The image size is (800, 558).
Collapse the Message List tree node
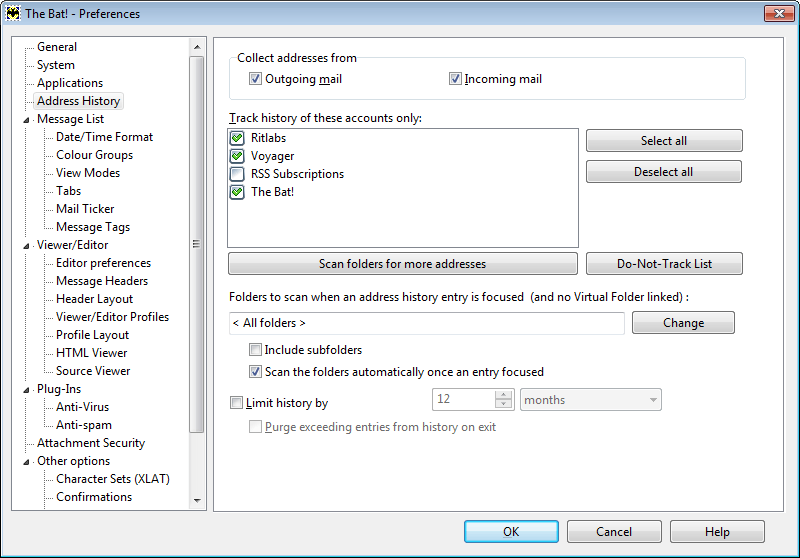tap(27, 120)
